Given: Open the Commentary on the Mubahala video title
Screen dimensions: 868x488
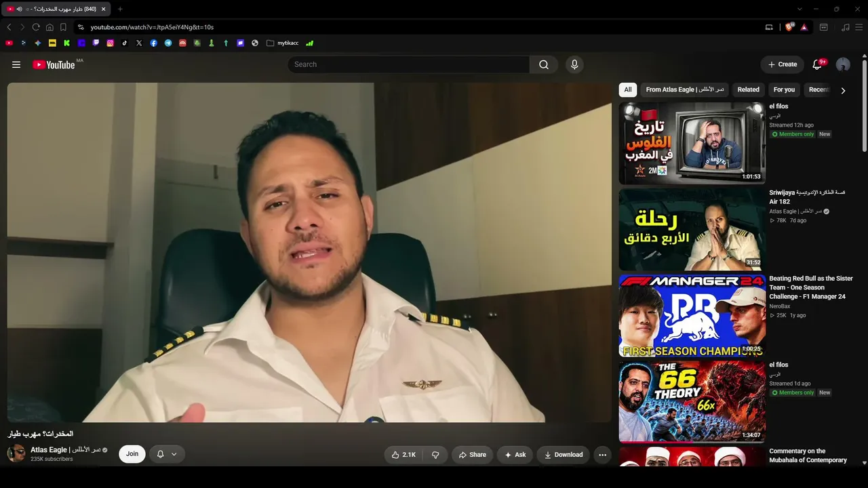Looking at the screenshot, I should 808,455.
